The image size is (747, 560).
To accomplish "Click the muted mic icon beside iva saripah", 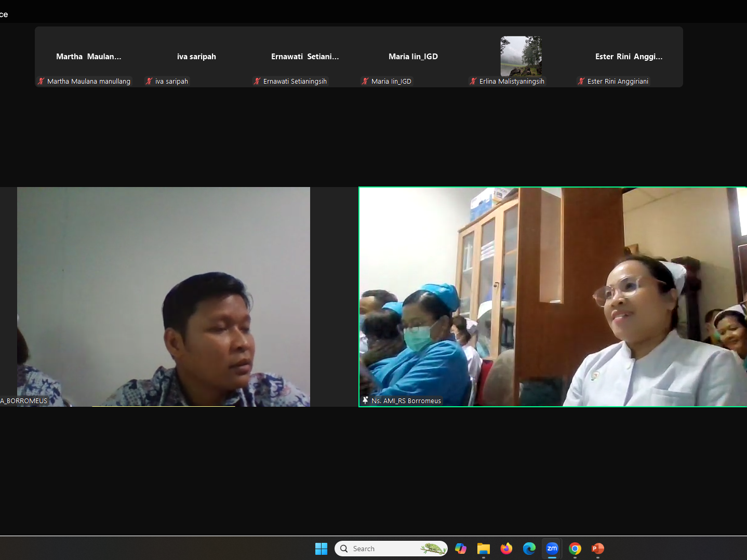I will (149, 81).
